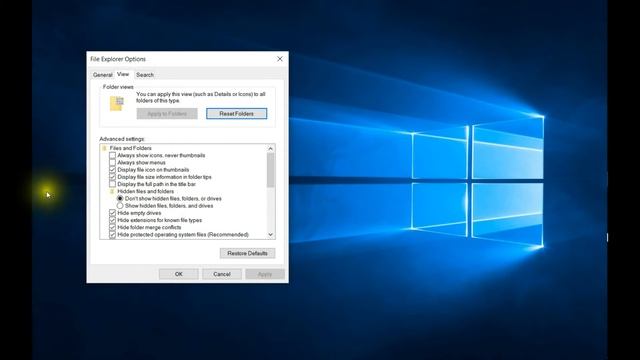This screenshot has height=360, width=640.
Task: Click Restore Defaults
Action: point(247,253)
